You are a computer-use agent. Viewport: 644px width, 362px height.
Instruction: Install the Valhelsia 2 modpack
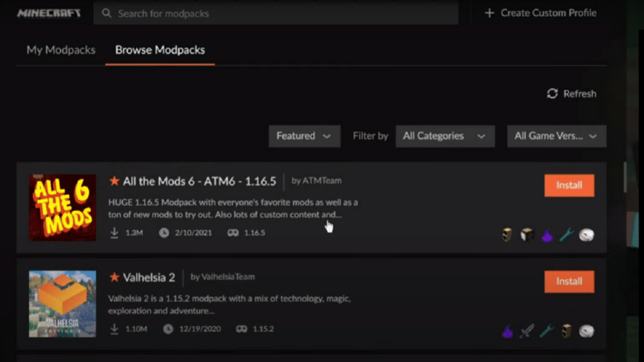click(x=569, y=282)
